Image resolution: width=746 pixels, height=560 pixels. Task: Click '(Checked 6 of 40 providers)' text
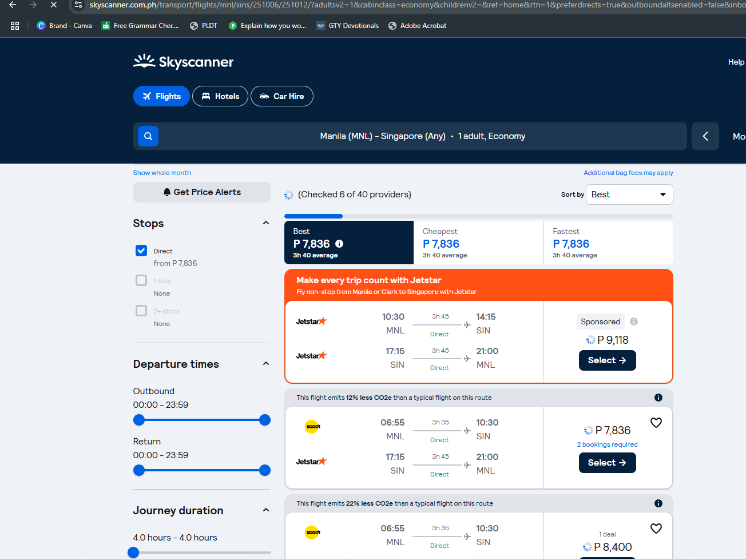(x=355, y=194)
